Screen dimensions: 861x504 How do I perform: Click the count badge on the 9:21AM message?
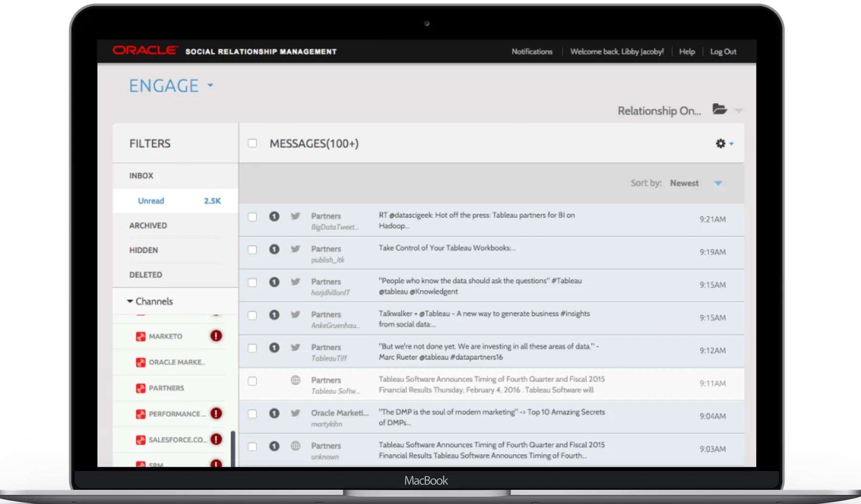[274, 217]
